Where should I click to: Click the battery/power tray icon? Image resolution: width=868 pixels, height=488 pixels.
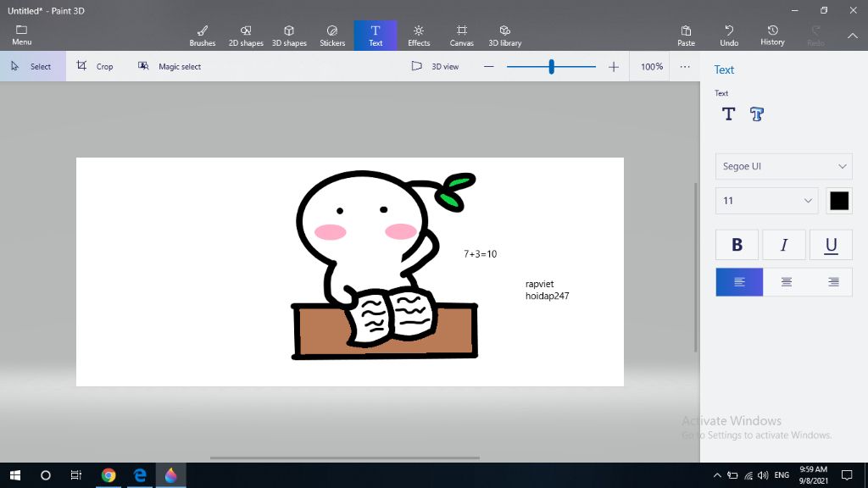[x=732, y=475]
